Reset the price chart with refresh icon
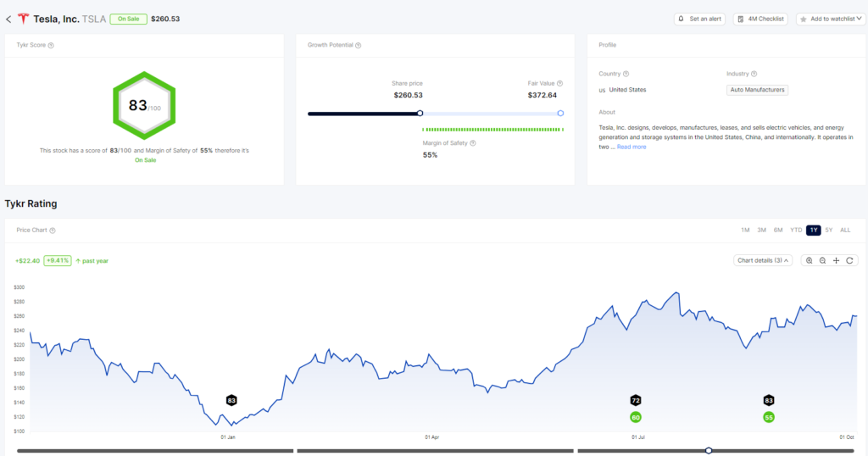The width and height of the screenshot is (868, 456). pyautogui.click(x=849, y=260)
